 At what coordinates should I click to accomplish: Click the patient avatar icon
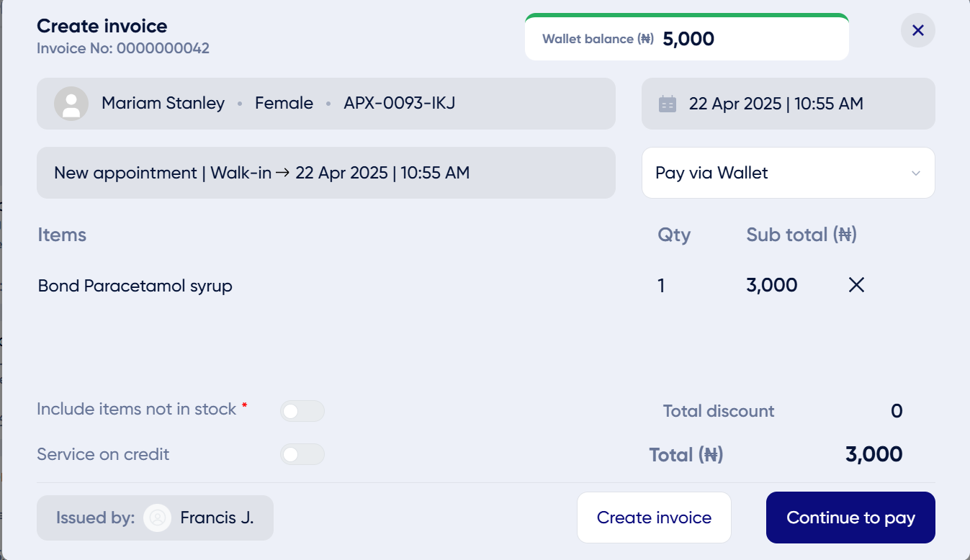[71, 104]
